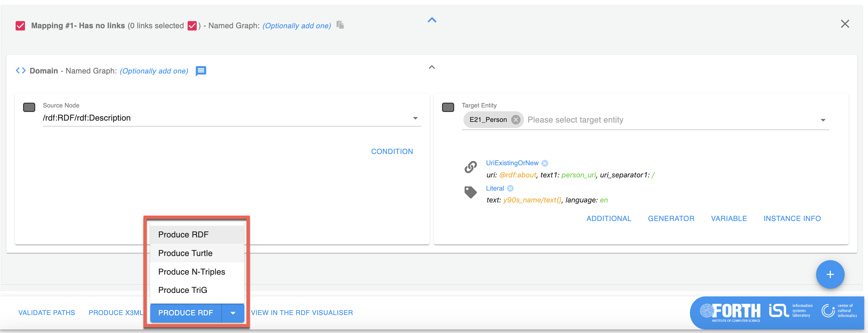868x333 pixels.
Task: Click the paste icon next to Named Graph
Action: (x=340, y=25)
